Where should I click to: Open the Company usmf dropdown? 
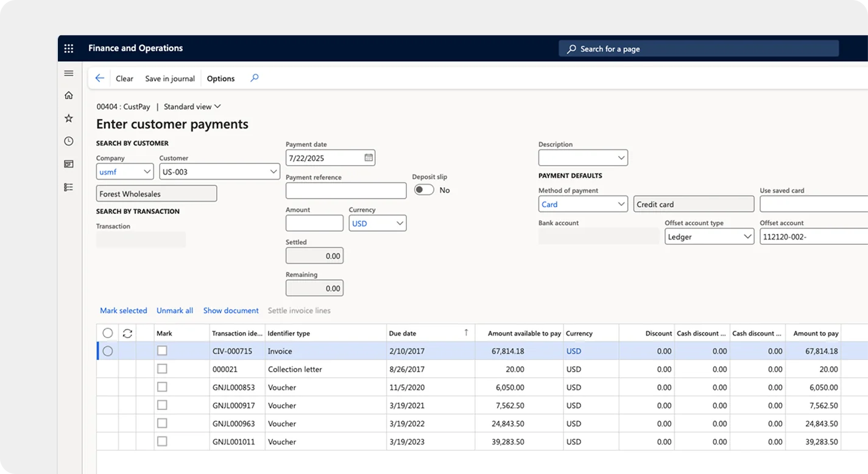tap(147, 172)
